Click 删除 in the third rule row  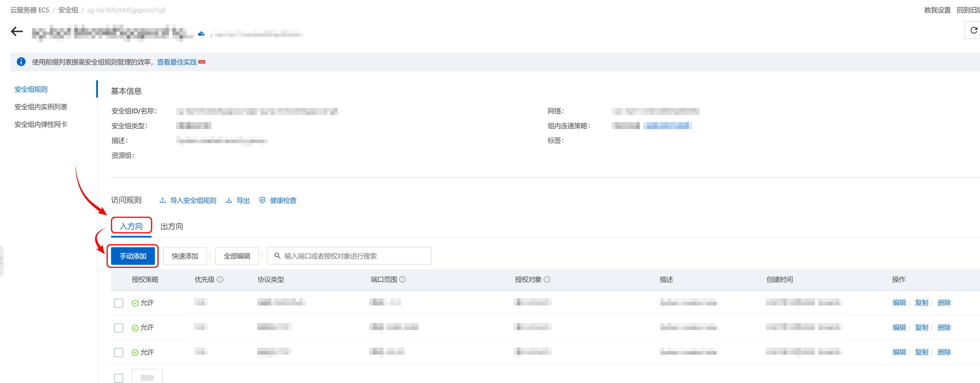pos(944,352)
